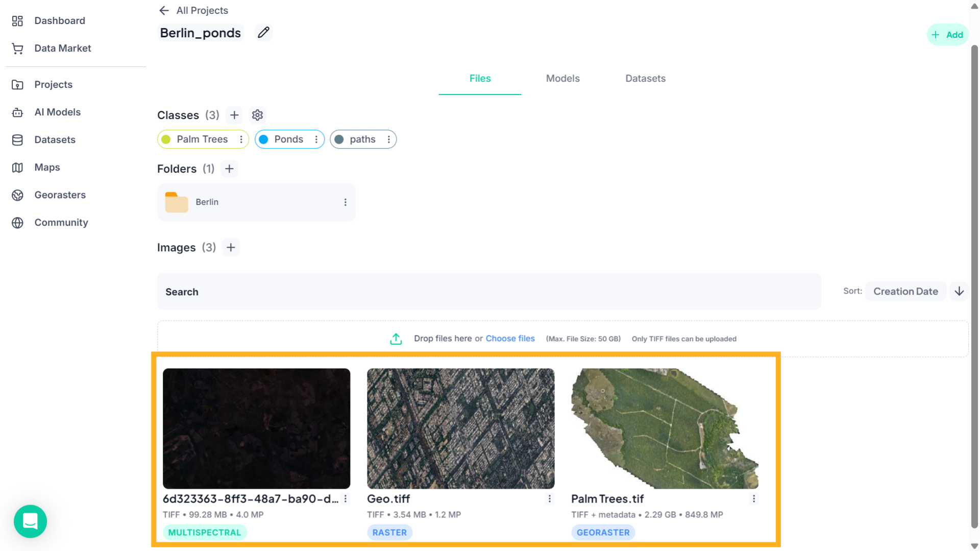This screenshot has width=980, height=551.
Task: Click the GEORASTER tag
Action: (x=603, y=533)
